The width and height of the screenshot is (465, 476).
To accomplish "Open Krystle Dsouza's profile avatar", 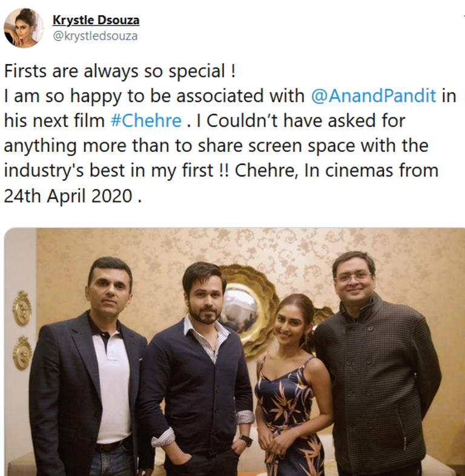I will pyautogui.click(x=24, y=28).
